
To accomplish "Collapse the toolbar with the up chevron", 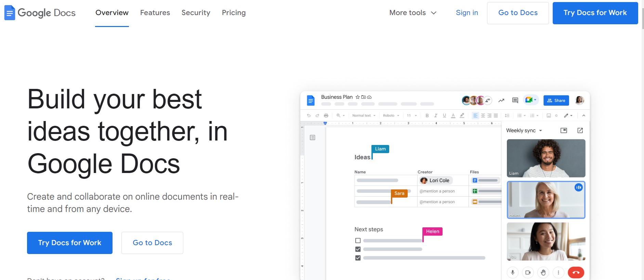I will (x=584, y=116).
